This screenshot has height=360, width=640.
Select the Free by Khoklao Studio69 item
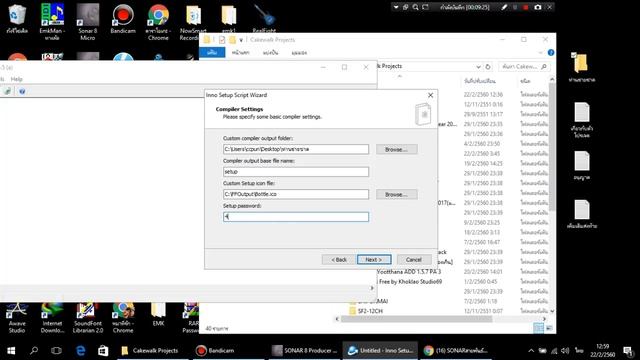410,282
